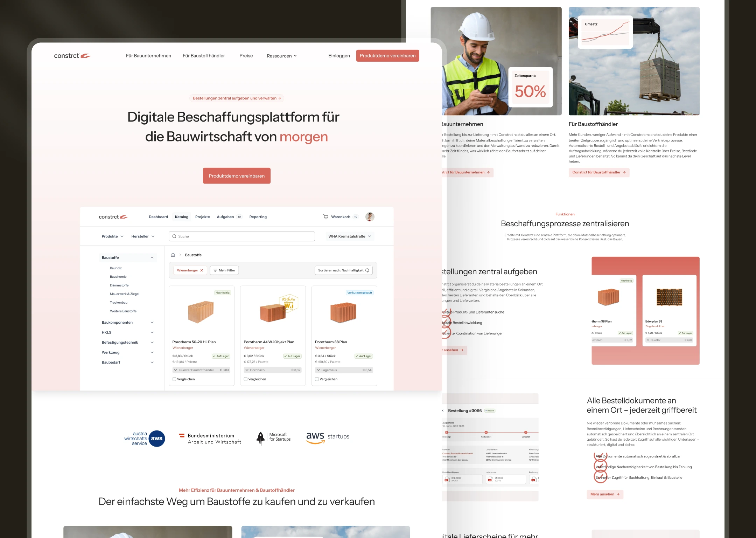Image resolution: width=756 pixels, height=538 pixels.
Task: Open the Reporting tab
Action: [258, 217]
